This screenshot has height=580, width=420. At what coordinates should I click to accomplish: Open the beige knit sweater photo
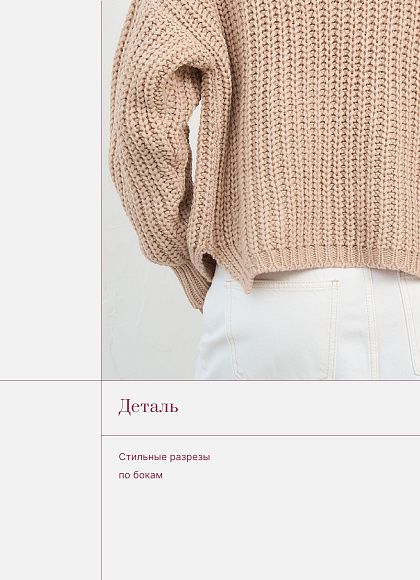pyautogui.click(x=261, y=189)
